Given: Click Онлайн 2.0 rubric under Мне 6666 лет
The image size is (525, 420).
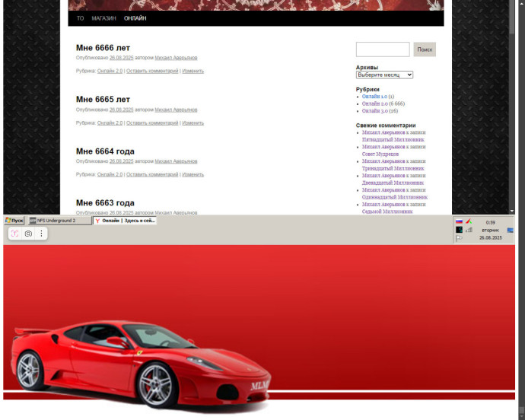Looking at the screenshot, I should [110, 71].
